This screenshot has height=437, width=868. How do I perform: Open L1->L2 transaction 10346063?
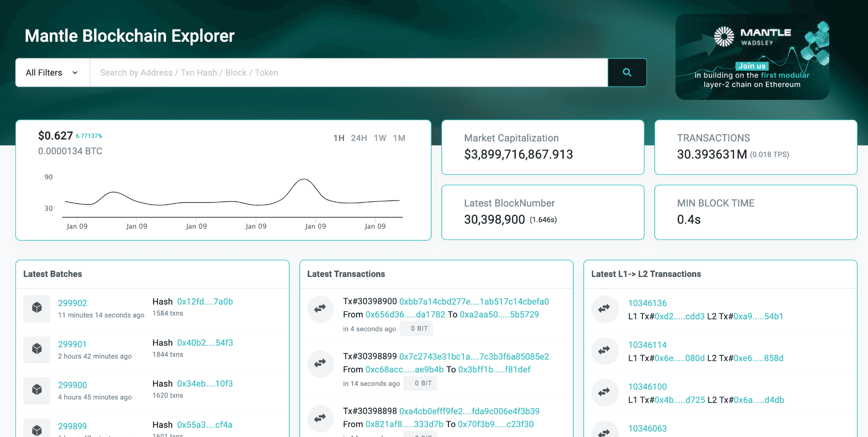pyautogui.click(x=647, y=428)
